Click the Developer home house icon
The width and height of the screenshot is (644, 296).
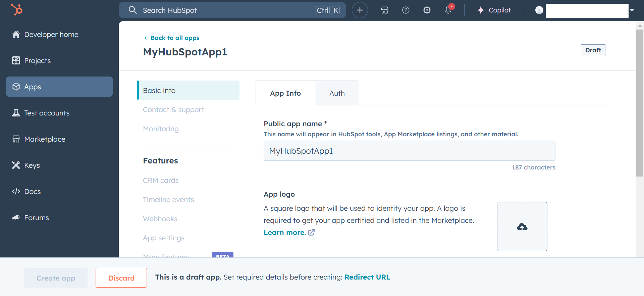tap(16, 34)
